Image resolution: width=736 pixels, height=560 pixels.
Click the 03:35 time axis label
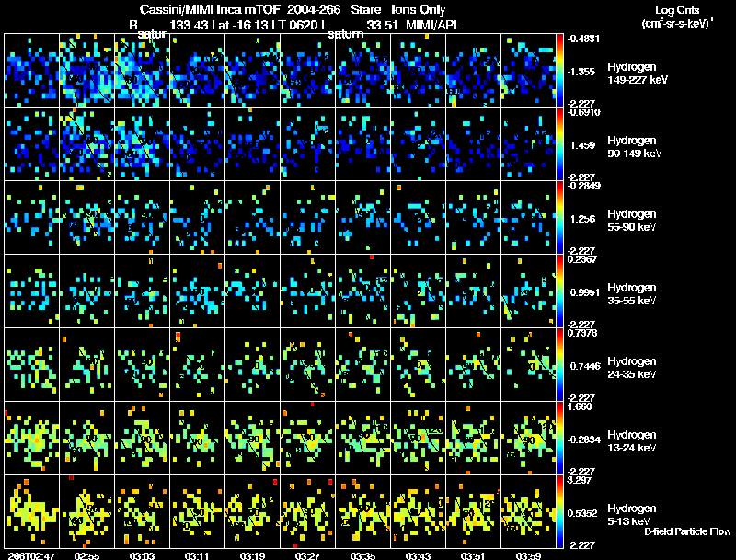point(362,555)
